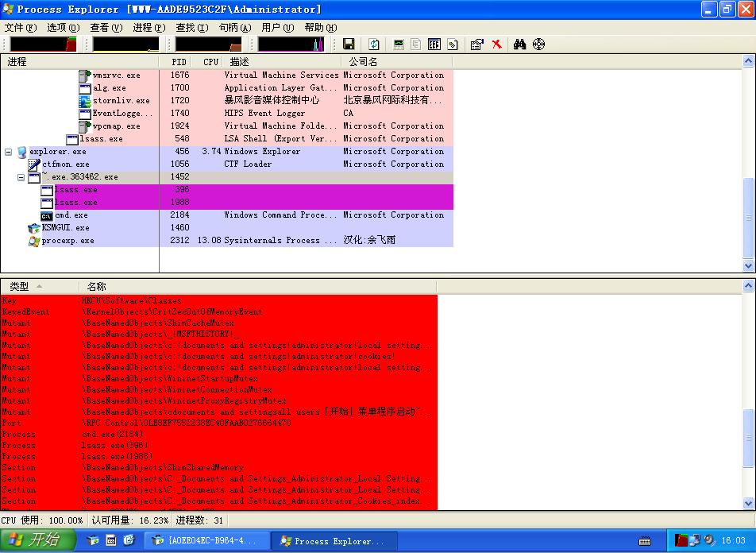Open the 进程(P) menu
Viewport: 756px width, 553px height.
(149, 28)
